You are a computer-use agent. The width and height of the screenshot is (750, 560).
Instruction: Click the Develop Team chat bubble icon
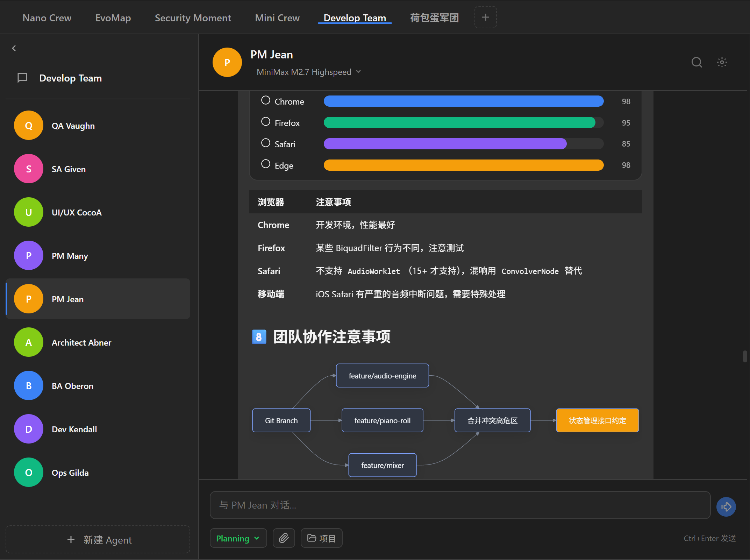(22, 78)
